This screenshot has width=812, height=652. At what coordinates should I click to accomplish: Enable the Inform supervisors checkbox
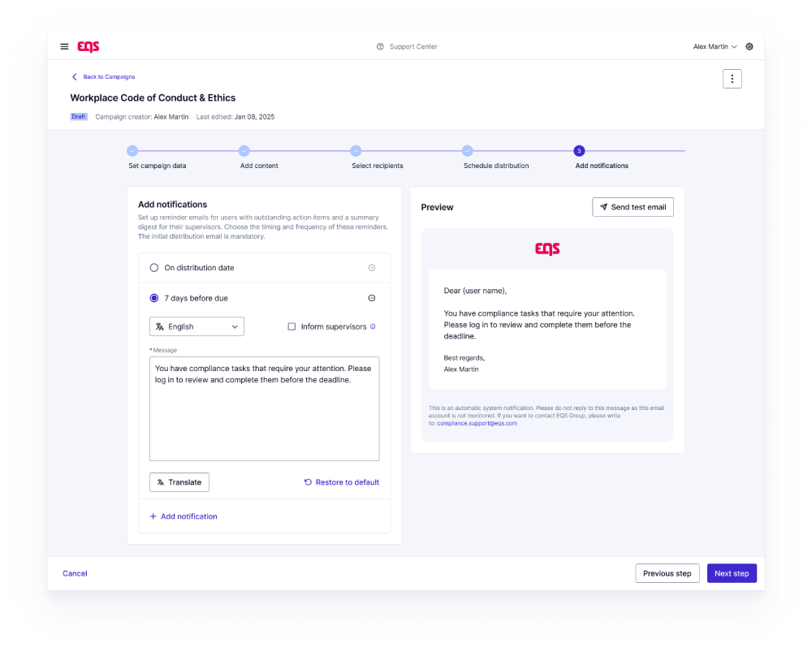tap(292, 327)
